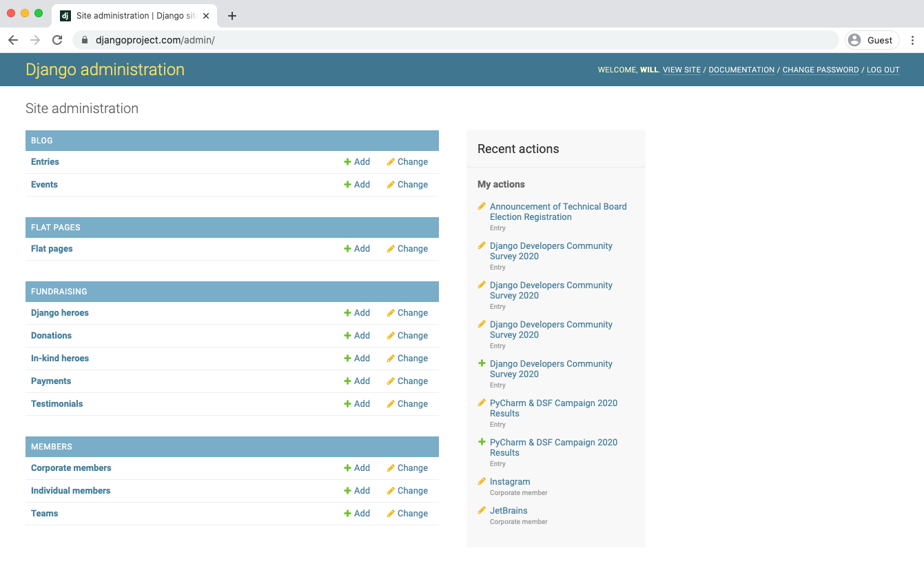The height and width of the screenshot is (564, 924).
Task: Click the pencil icon to change Django heroes
Action: click(391, 313)
